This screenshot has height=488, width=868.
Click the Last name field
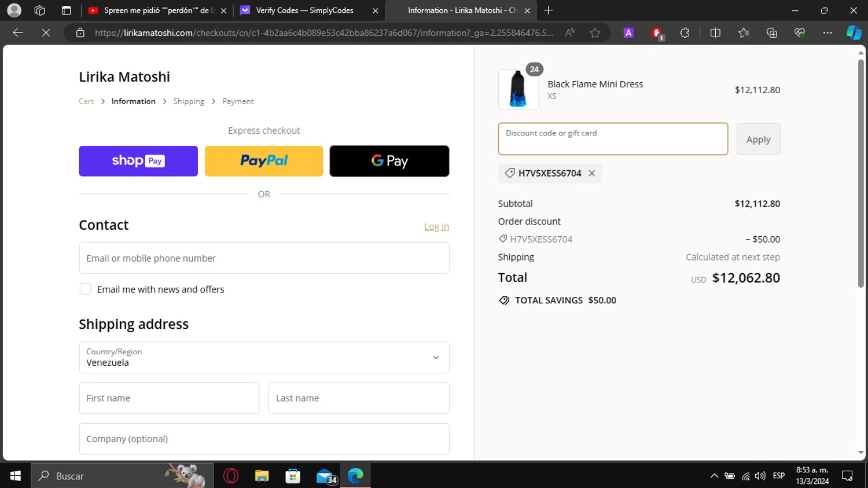point(359,398)
